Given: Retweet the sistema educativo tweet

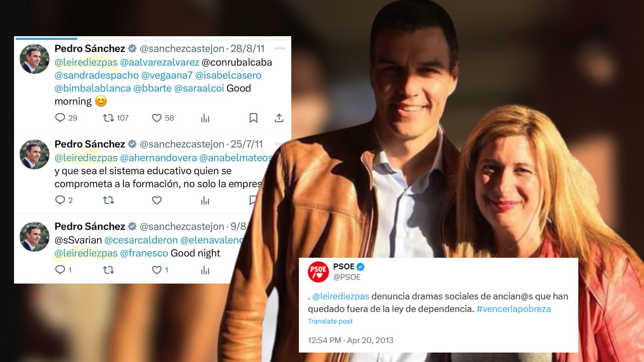Looking at the screenshot, I should [108, 200].
